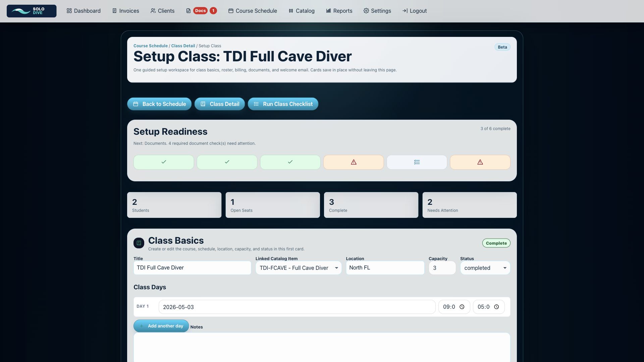
Task: Click the 2 Needs Attention card
Action: (470, 205)
